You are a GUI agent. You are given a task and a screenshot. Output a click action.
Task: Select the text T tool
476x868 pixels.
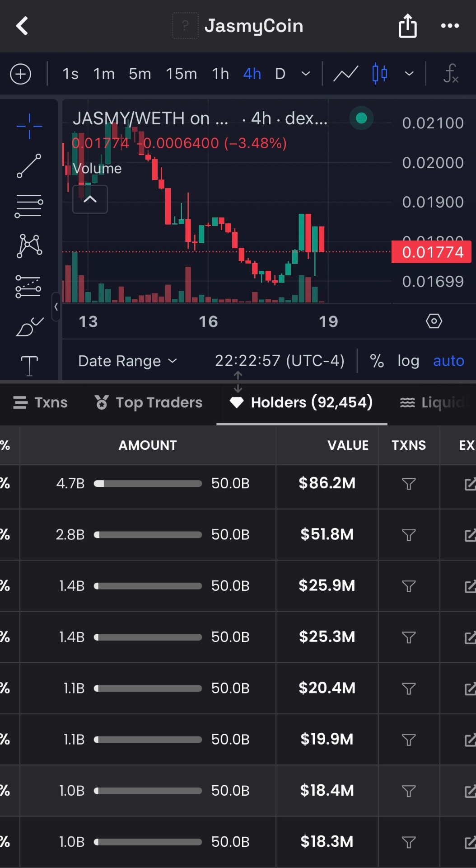tap(29, 366)
